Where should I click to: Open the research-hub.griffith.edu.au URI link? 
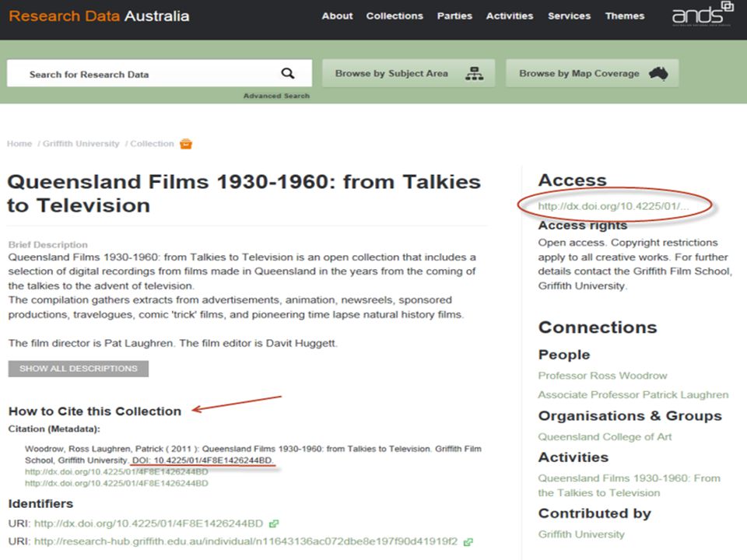pyautogui.click(x=246, y=541)
